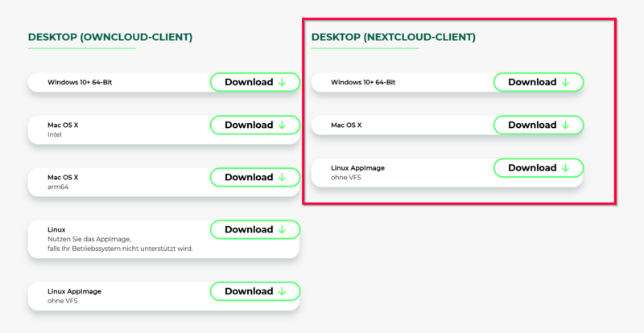The width and height of the screenshot is (644, 333).
Task: Click the arrow icon for Nextcloud Linux AppImage
Action: click(x=566, y=168)
